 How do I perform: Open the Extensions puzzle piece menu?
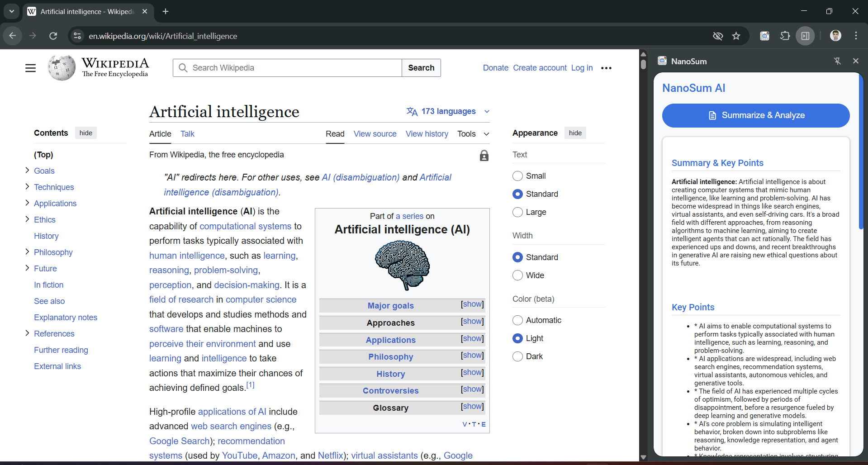[x=785, y=36]
